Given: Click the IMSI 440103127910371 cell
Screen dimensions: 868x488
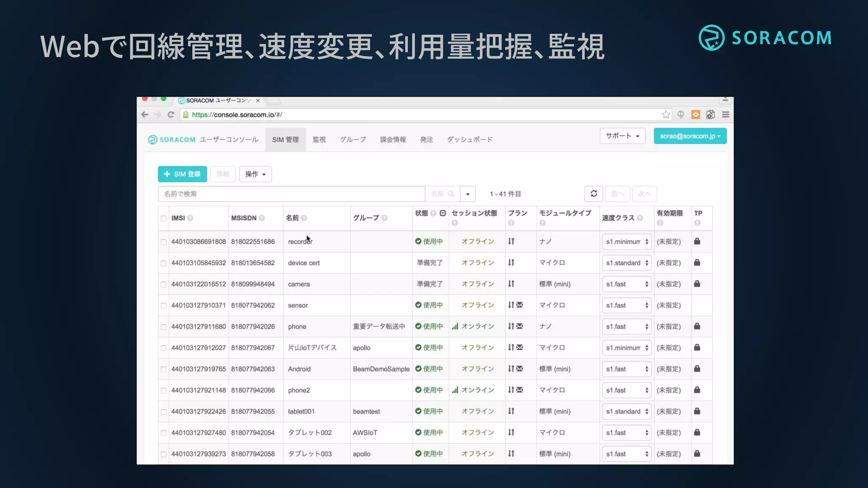Looking at the screenshot, I should click(x=198, y=305).
